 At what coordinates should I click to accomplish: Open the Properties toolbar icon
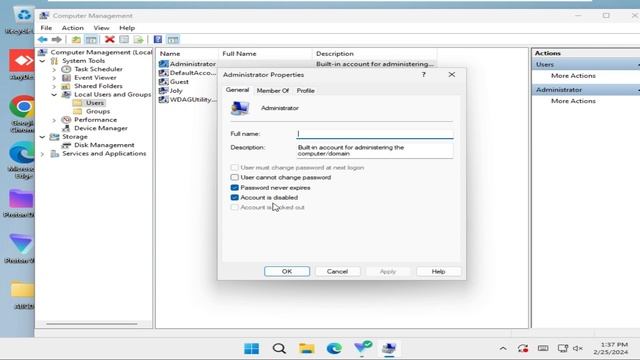pyautogui.click(x=124, y=40)
